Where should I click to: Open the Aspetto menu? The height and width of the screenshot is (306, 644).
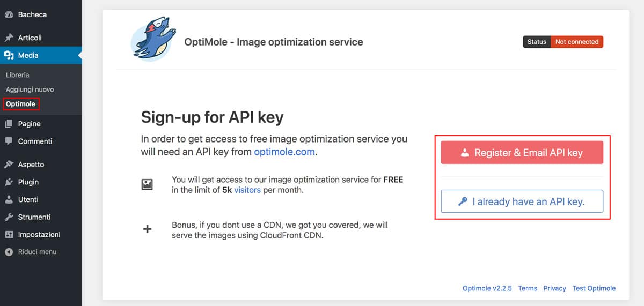tap(31, 165)
